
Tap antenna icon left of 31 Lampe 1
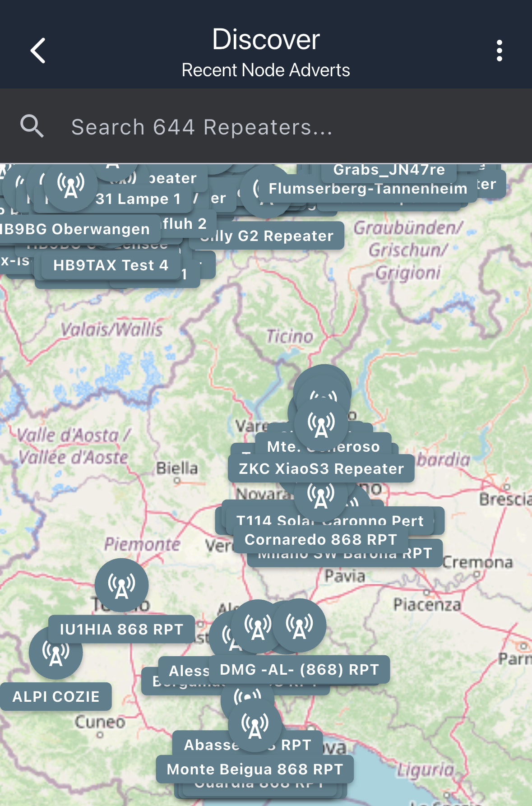pos(71,185)
